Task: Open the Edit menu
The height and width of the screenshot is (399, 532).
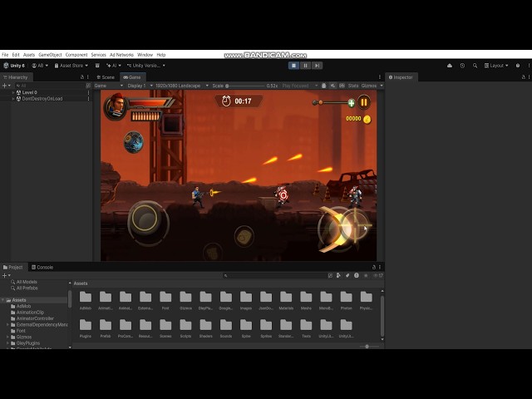Action: 16,55
